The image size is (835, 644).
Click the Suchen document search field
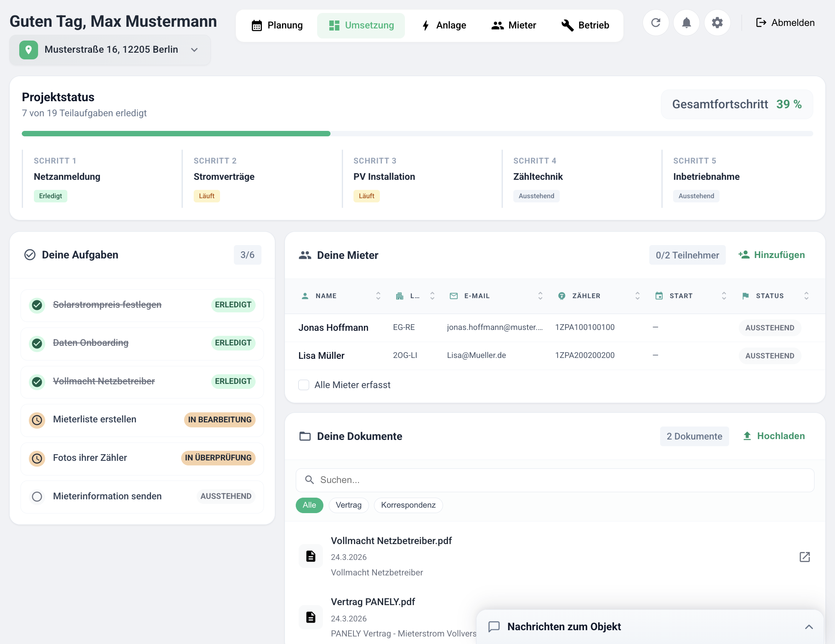pyautogui.click(x=555, y=480)
